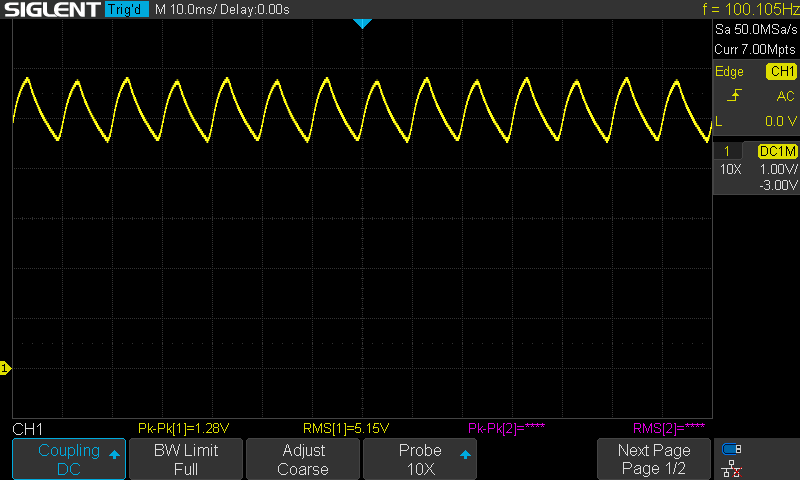Viewport: 800px width, 480px height.
Task: Click the Pk-Pk[1] measurement readout
Action: coord(184,428)
